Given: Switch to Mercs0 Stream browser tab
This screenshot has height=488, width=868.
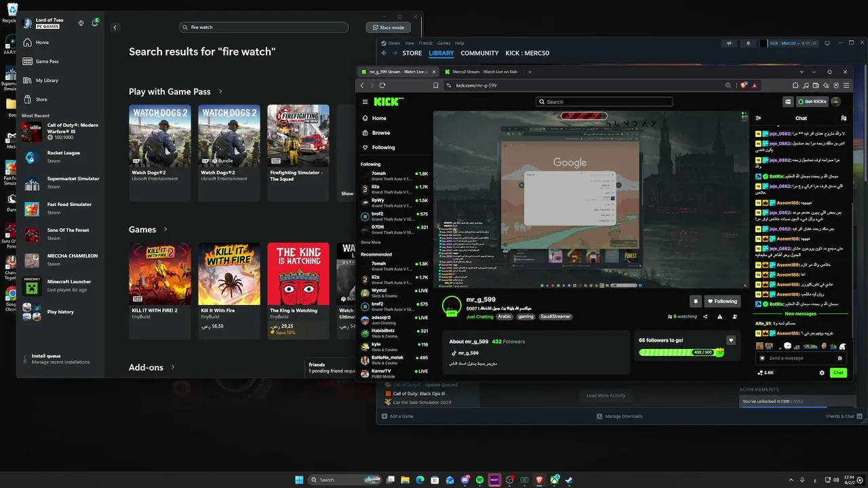Looking at the screenshot, I should pyautogui.click(x=484, y=72).
